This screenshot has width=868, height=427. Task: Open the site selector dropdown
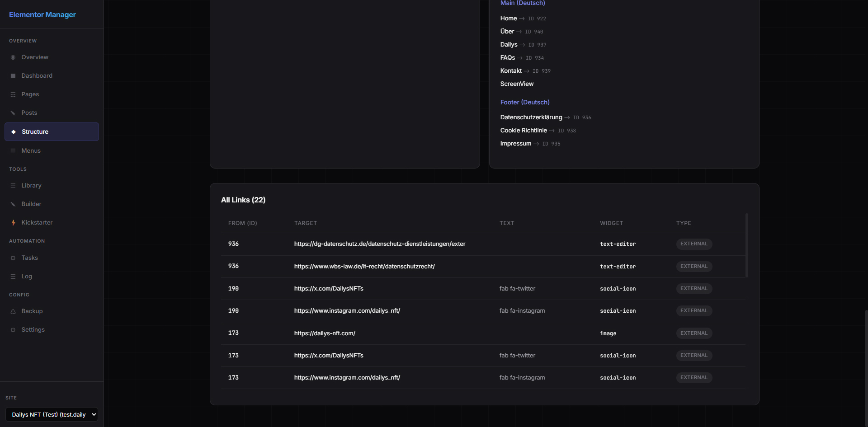pyautogui.click(x=52, y=414)
